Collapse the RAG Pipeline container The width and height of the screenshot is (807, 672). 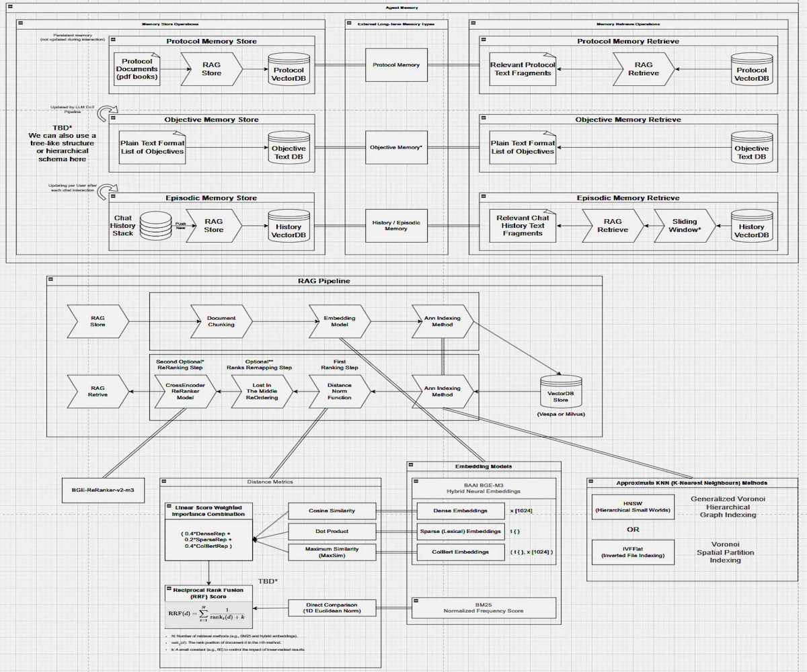pos(51,280)
